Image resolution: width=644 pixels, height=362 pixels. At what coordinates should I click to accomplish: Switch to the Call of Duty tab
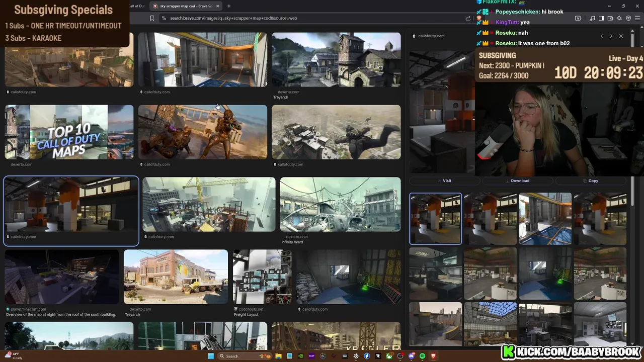click(x=136, y=6)
